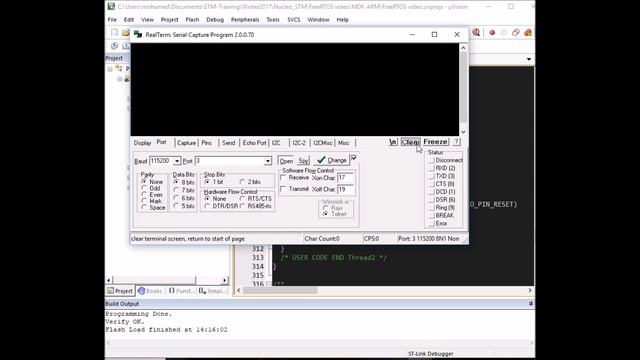This screenshot has height=360, width=640.
Task: Click the Change button with green check
Action: click(x=331, y=160)
